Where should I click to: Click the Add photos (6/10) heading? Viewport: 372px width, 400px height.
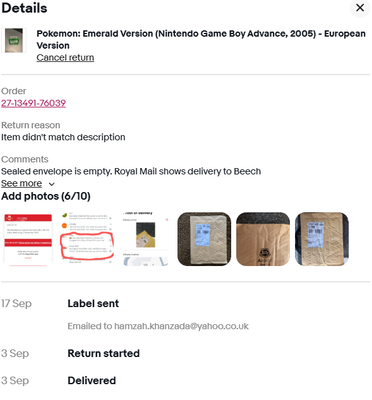tap(46, 196)
